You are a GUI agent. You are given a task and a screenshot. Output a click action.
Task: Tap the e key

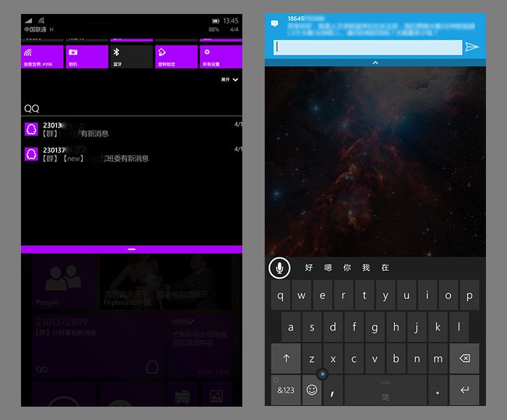(322, 295)
